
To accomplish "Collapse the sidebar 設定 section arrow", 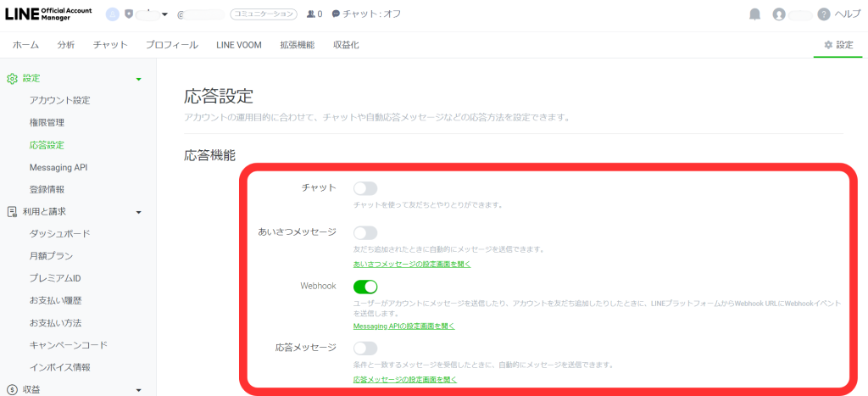I will (x=138, y=79).
